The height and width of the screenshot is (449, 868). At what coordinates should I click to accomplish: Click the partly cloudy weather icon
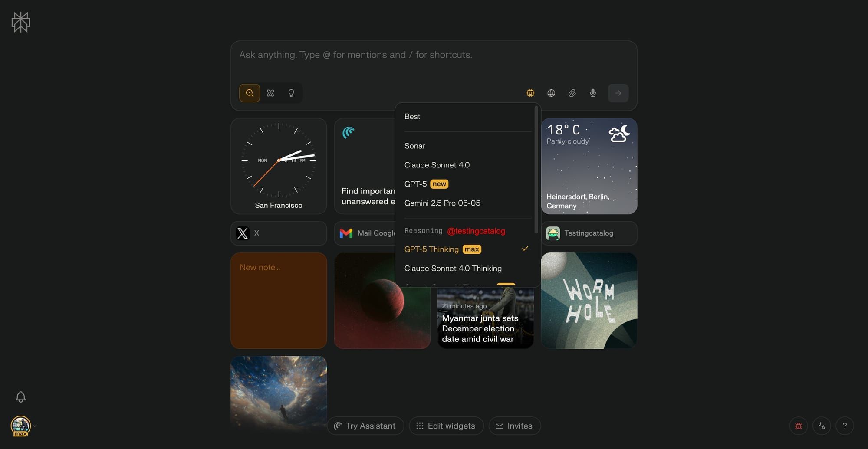[619, 134]
